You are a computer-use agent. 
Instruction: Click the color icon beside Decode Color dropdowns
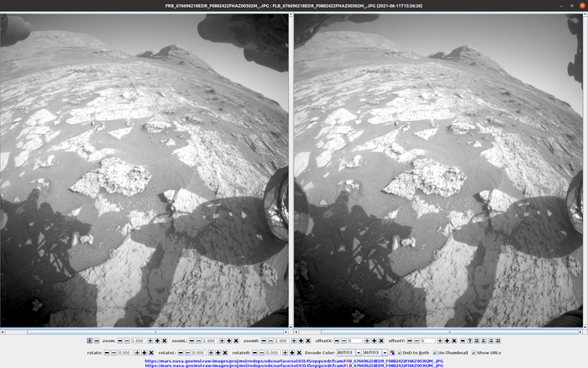point(392,352)
